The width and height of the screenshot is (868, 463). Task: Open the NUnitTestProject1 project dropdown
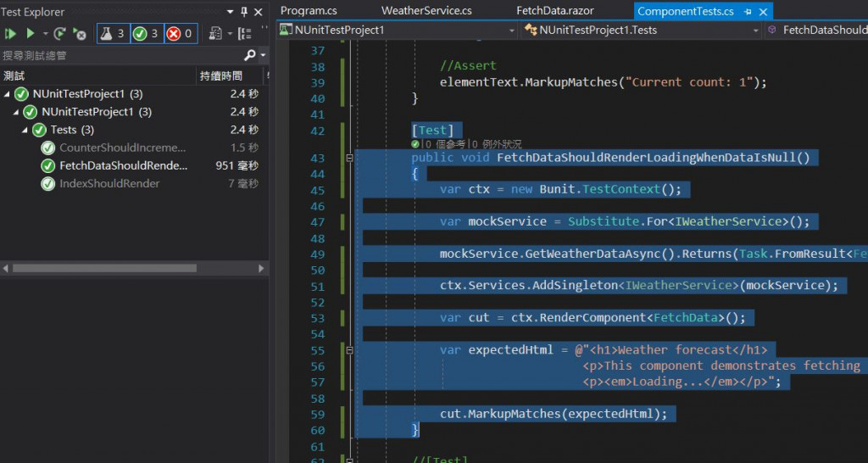tap(512, 31)
